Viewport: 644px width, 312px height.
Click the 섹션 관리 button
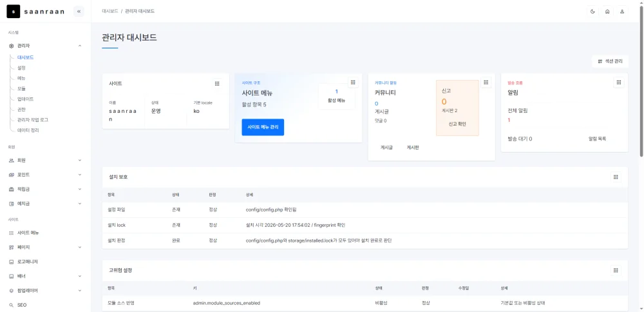(x=610, y=61)
